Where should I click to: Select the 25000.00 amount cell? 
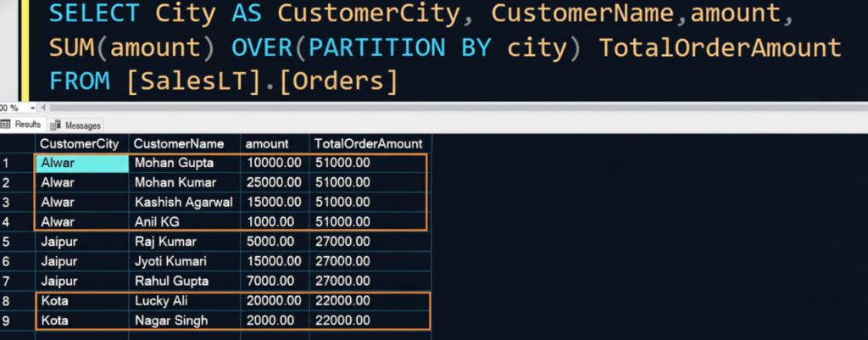(275, 182)
